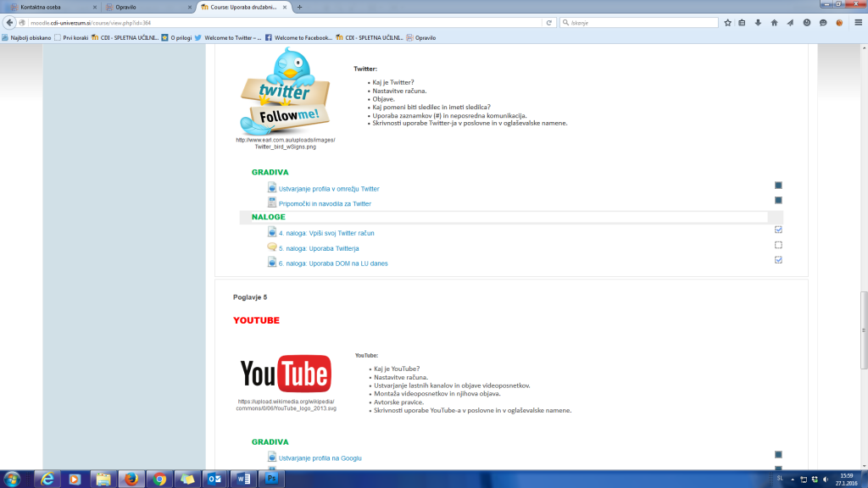
Task: Mark 5. naloga Uporaba Twitterja as complete
Action: (778, 245)
